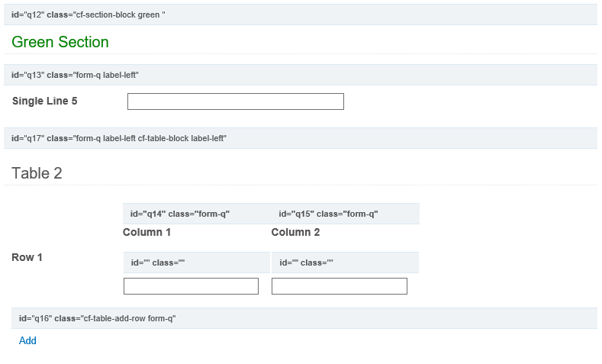Screen dimensions: 602x364
Task: Click the empty id/class bar under Column 1
Action: pyautogui.click(x=196, y=263)
